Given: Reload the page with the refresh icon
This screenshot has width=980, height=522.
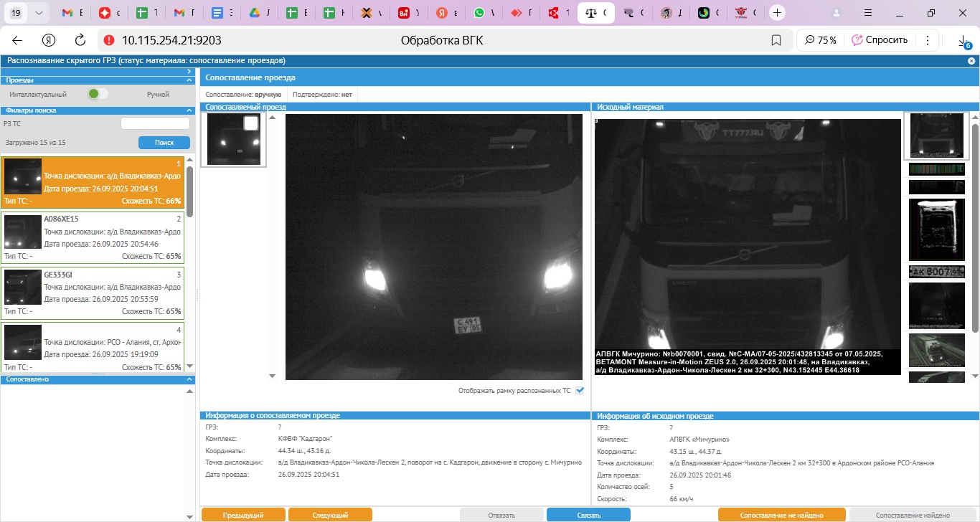Looking at the screenshot, I should click(x=80, y=40).
